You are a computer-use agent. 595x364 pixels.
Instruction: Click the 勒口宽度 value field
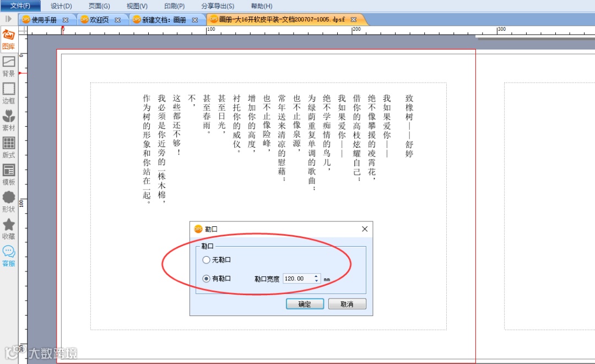298,279
